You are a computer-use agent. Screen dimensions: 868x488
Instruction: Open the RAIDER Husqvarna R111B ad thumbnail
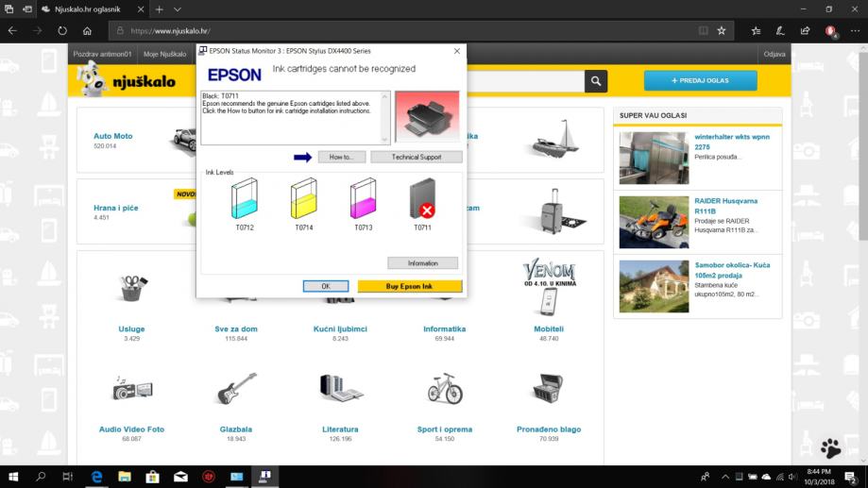[x=654, y=222]
